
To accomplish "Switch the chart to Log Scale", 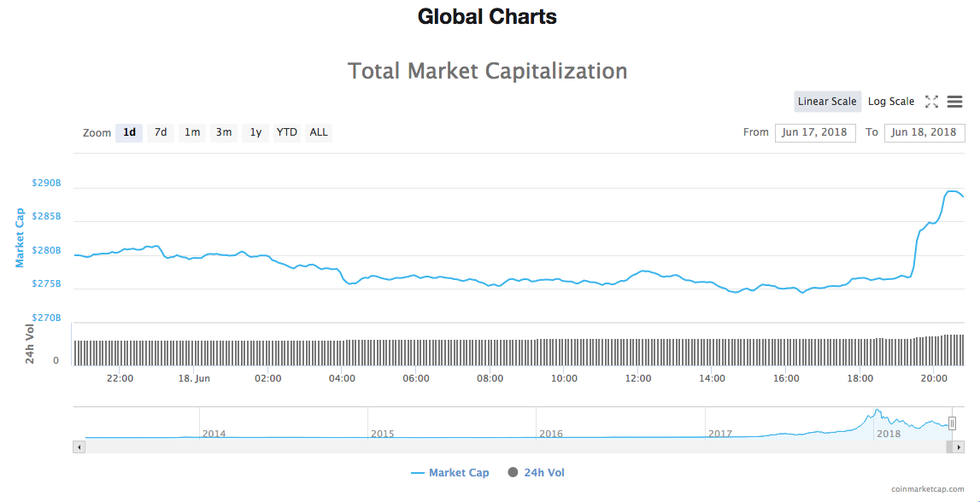I will [x=891, y=101].
